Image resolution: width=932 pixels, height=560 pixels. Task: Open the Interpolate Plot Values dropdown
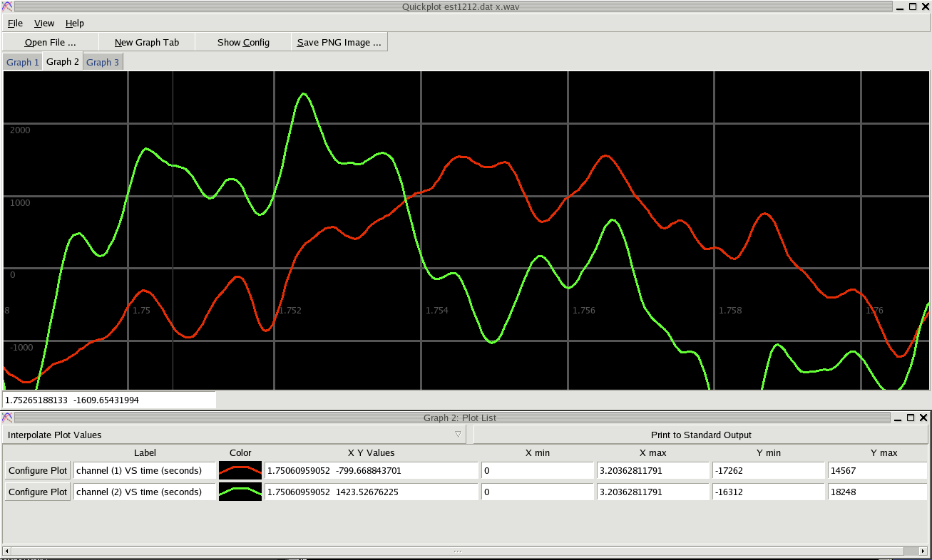point(234,435)
